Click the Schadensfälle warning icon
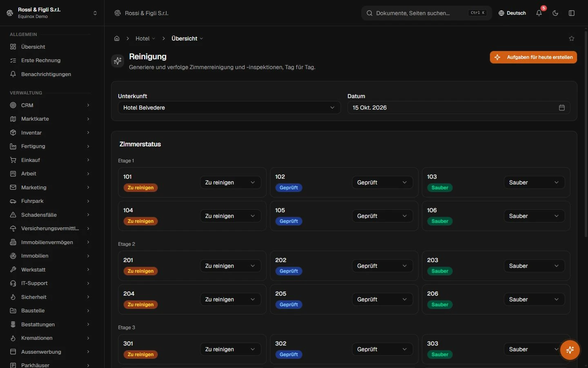Image resolution: width=588 pixels, height=368 pixels. pos(13,215)
